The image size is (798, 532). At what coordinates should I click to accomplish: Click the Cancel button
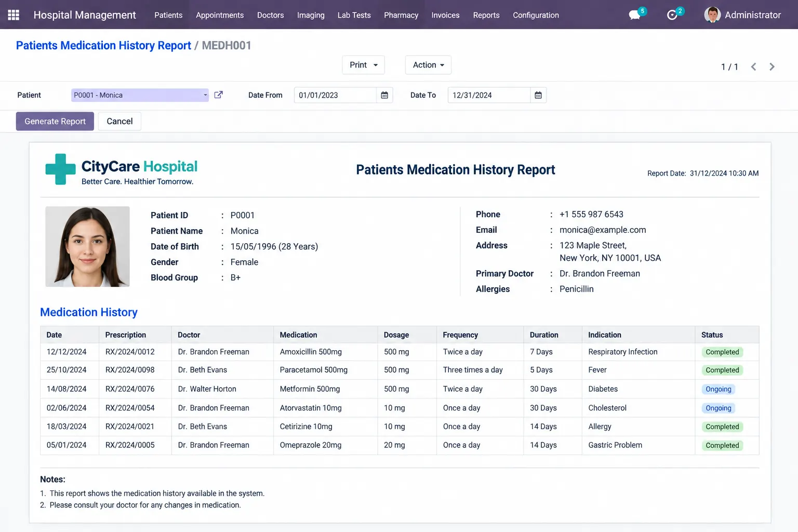tap(119, 121)
